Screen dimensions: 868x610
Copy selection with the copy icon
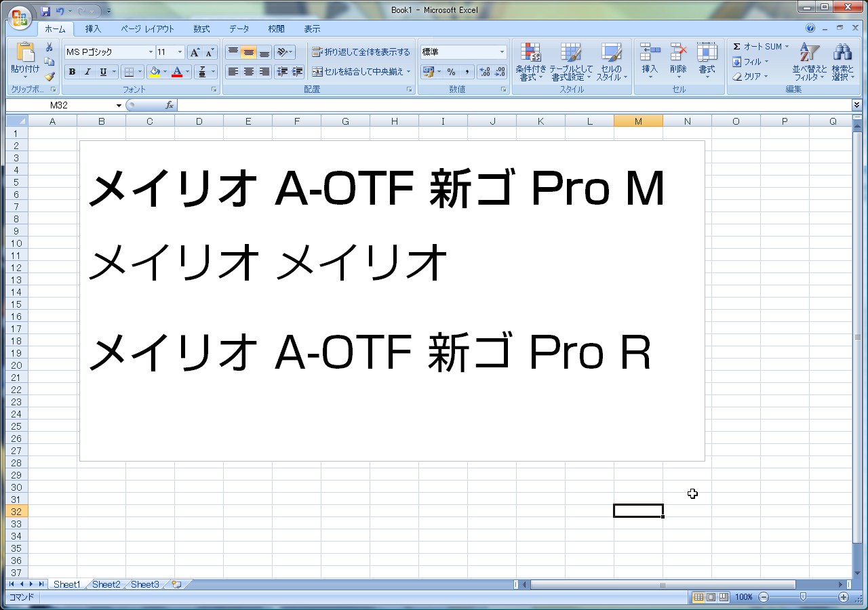click(50, 62)
